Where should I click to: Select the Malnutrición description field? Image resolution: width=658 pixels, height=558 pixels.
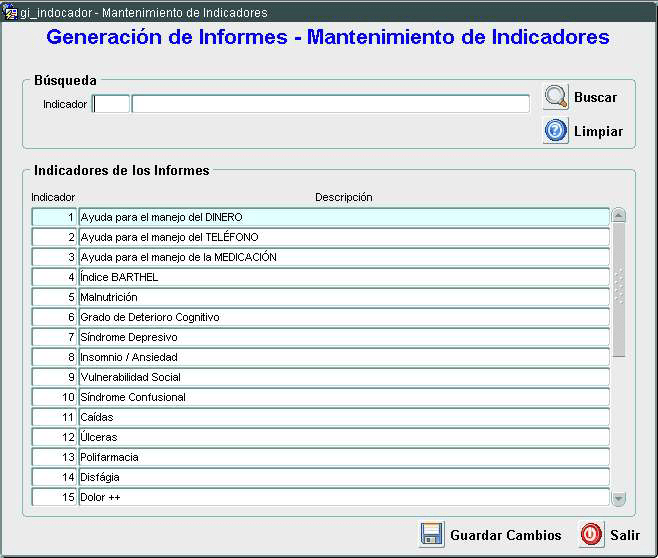(x=343, y=297)
